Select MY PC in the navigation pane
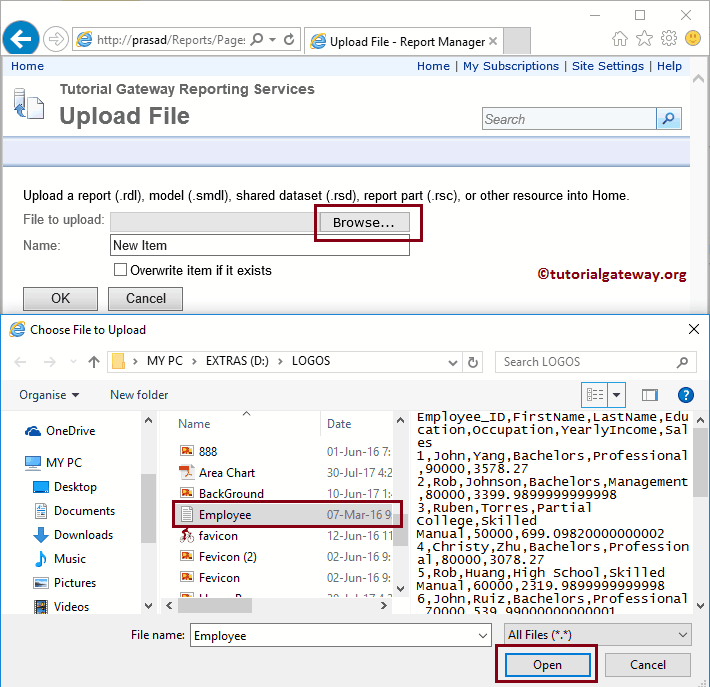Screen dimensions: 710x687 point(53,462)
